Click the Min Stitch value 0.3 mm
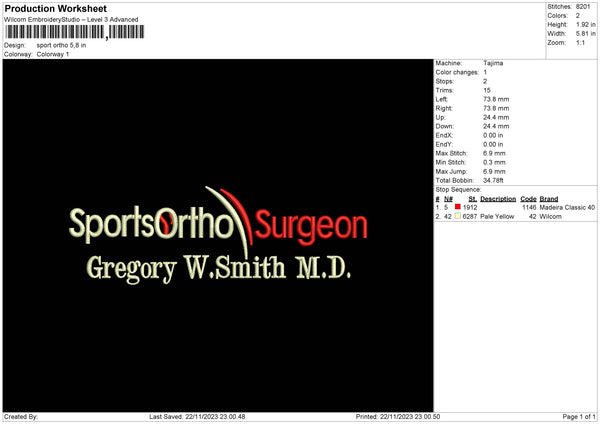The image size is (600, 424). [x=494, y=162]
